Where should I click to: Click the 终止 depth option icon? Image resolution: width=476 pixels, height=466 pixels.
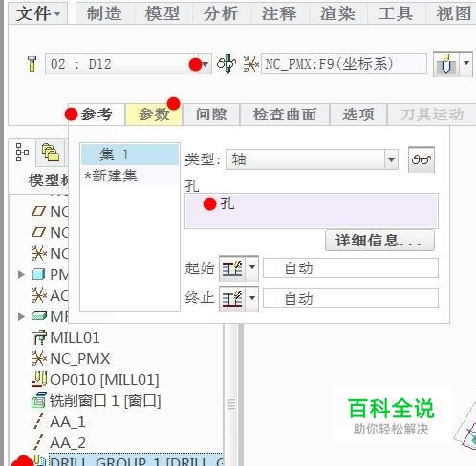232,299
